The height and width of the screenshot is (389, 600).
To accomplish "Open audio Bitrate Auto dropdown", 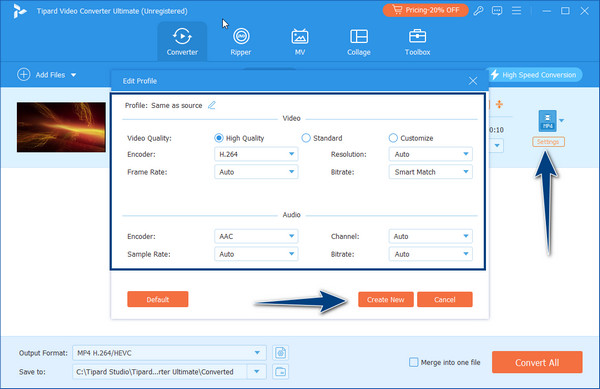I will 430,254.
